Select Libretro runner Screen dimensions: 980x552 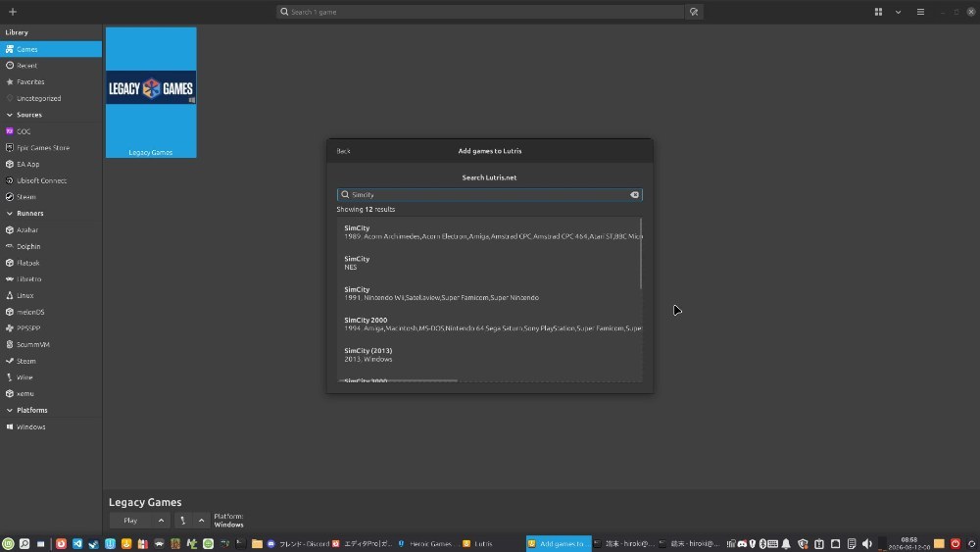[x=51, y=278]
